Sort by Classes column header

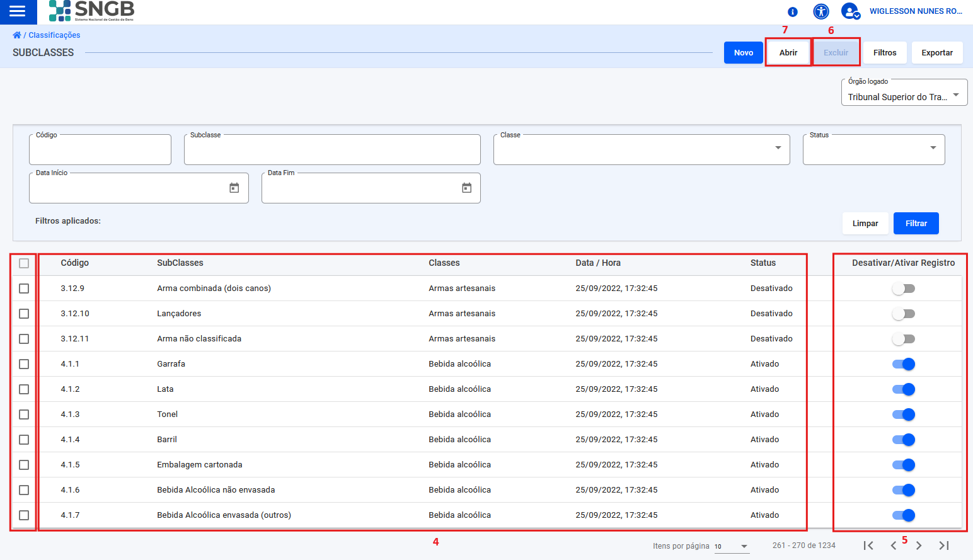click(x=444, y=263)
